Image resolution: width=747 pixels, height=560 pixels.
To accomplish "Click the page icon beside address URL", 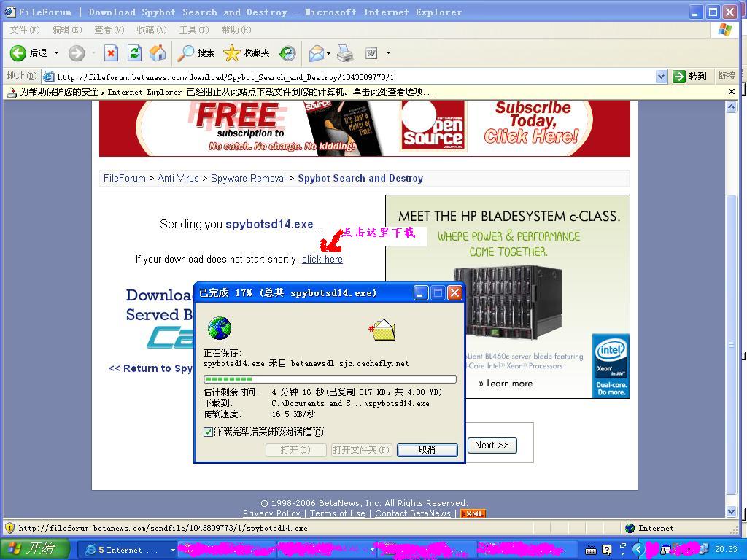I will [48, 76].
